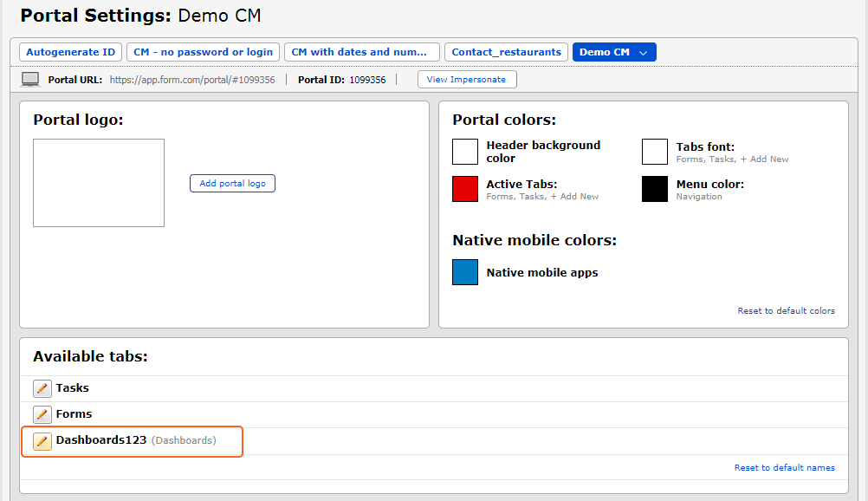Change the white Tabs font color swatch
868x501 pixels.
(x=655, y=152)
